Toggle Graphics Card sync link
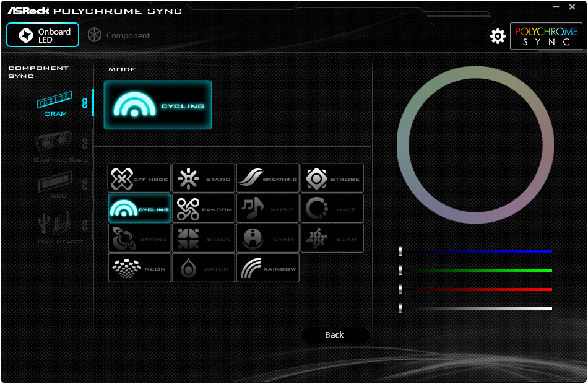This screenshot has width=588, height=384. click(85, 144)
